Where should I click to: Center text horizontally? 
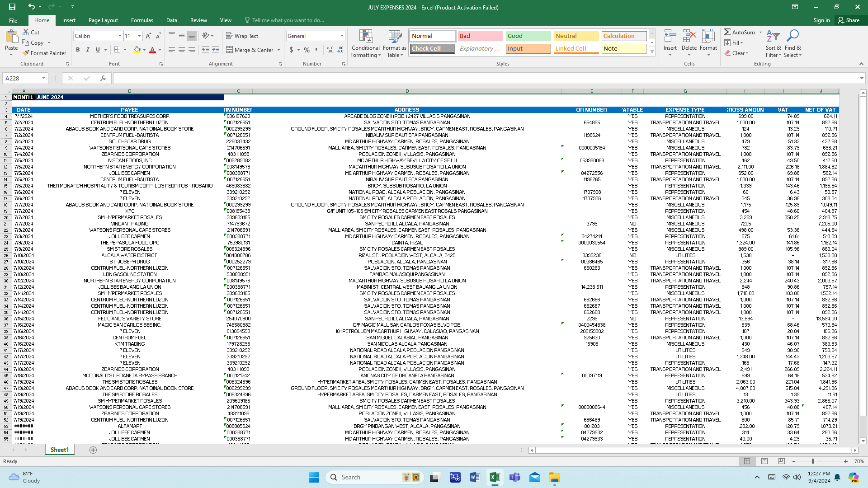click(x=182, y=50)
